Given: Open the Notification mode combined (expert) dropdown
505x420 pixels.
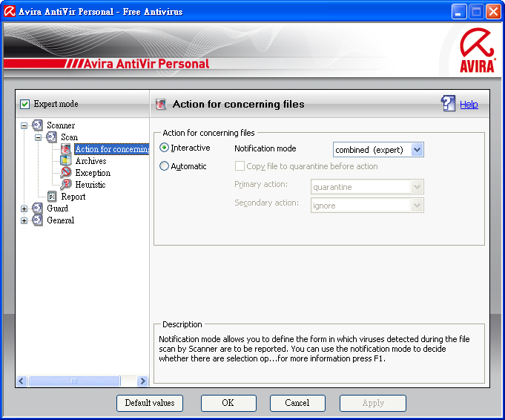Looking at the screenshot, I should tap(378, 150).
